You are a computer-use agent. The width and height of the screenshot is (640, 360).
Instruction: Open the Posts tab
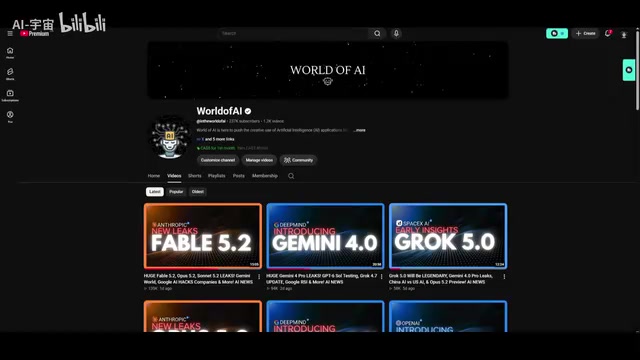click(239, 176)
